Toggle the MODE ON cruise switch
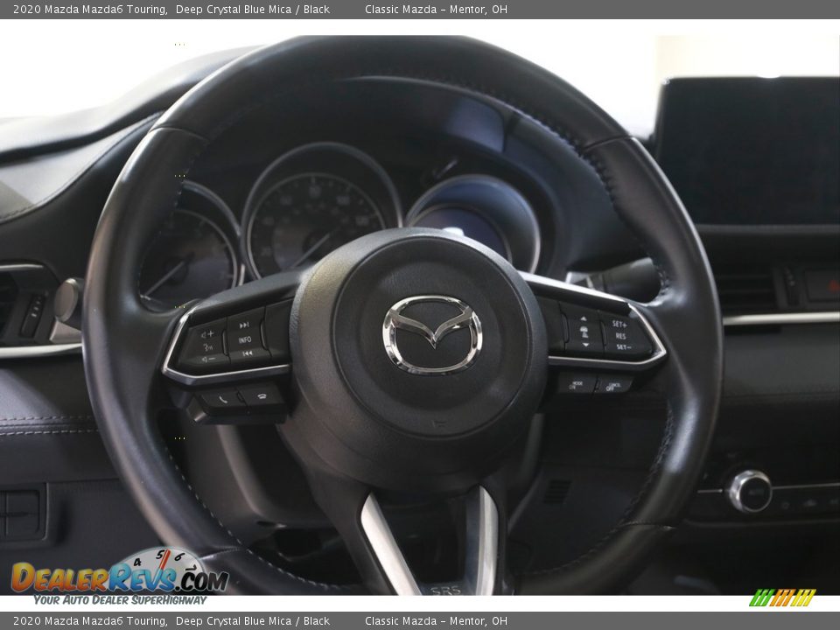Viewport: 840px width, 630px height. coord(577,384)
